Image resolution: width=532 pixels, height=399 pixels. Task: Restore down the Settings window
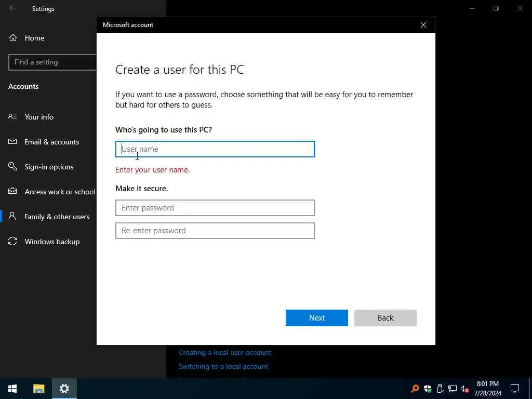coord(496,8)
